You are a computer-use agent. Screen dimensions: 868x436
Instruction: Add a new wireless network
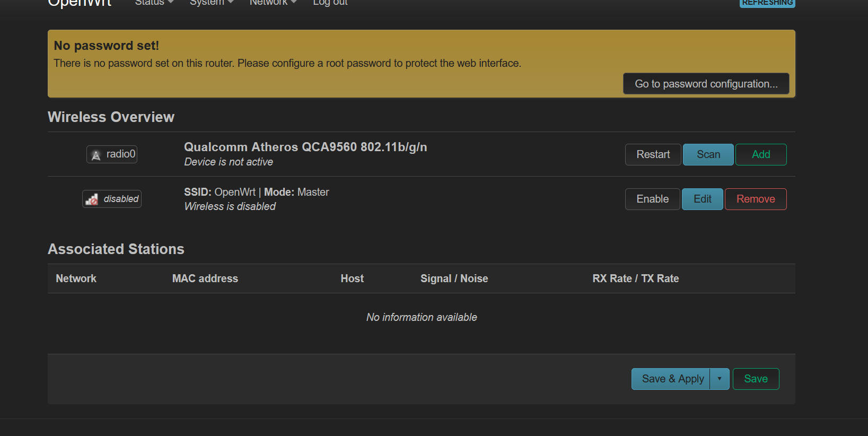pos(761,154)
